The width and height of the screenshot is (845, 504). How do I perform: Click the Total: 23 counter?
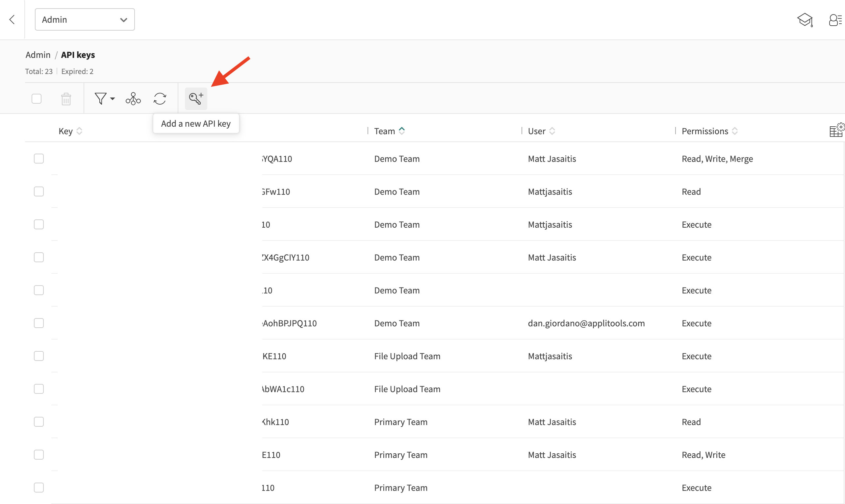click(x=39, y=71)
